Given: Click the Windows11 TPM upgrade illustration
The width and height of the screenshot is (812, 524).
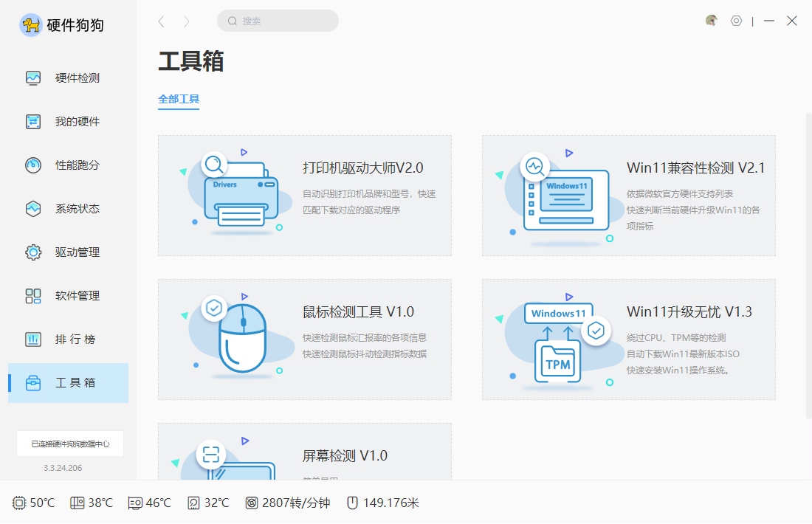Looking at the screenshot, I should (x=558, y=340).
